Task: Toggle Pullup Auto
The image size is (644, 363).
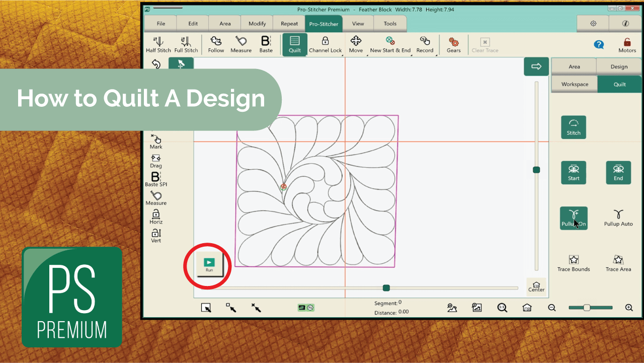Action: 618,218
